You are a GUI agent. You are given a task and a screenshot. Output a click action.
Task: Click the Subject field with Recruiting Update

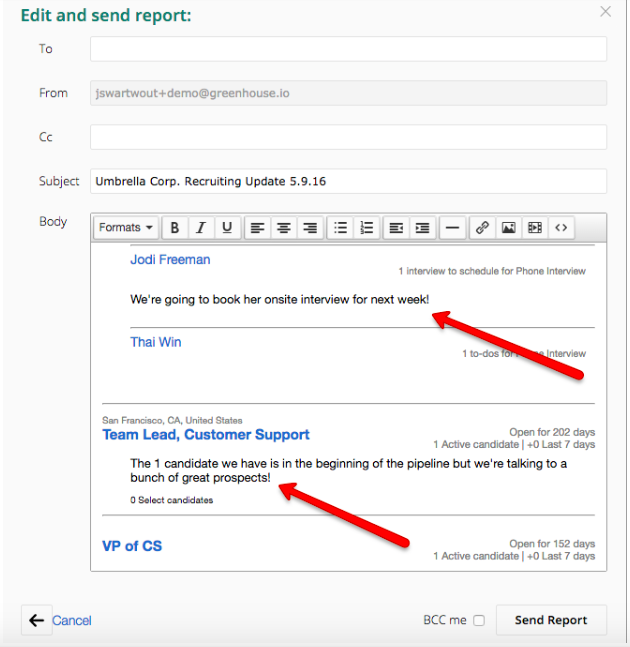[x=349, y=181]
